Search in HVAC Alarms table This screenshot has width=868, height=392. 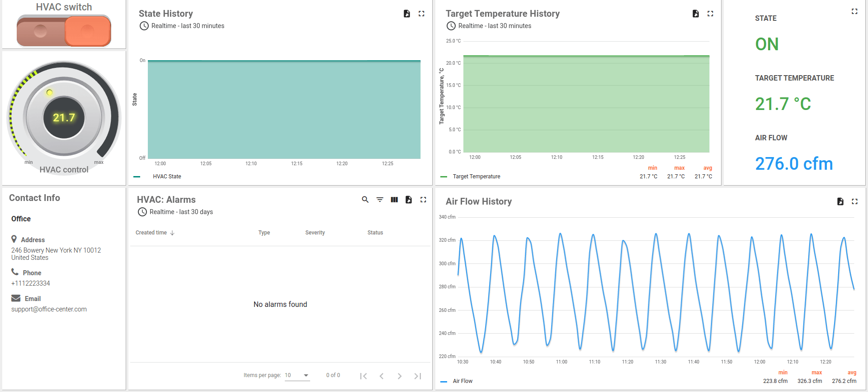click(365, 200)
